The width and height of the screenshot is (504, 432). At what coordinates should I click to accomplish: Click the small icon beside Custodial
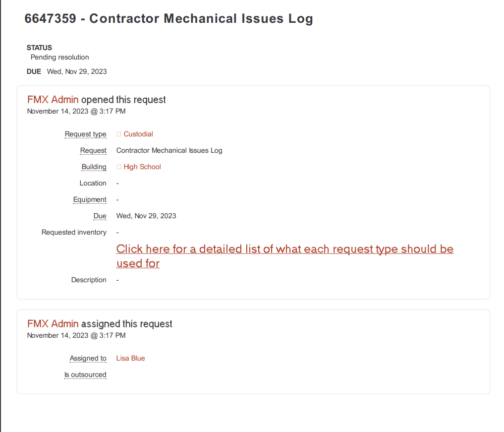(119, 134)
